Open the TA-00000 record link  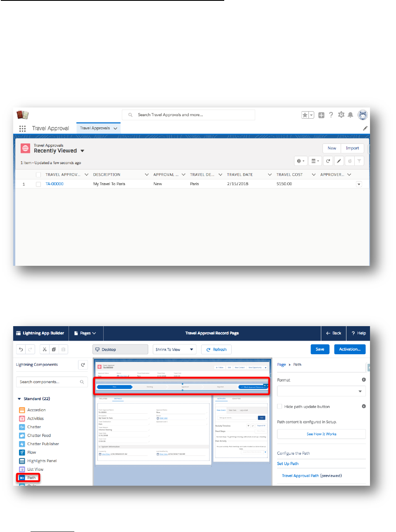(x=55, y=184)
